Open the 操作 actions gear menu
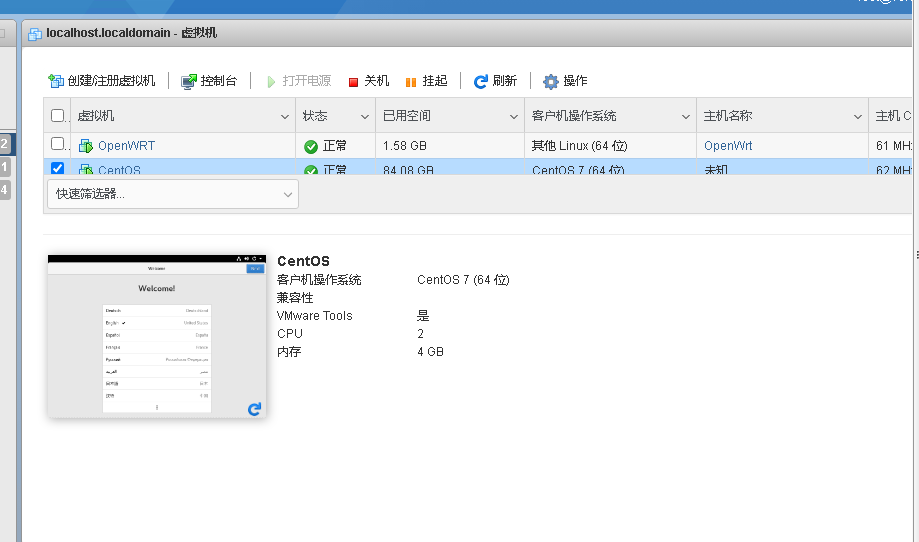This screenshot has height=542, width=919. tap(565, 81)
